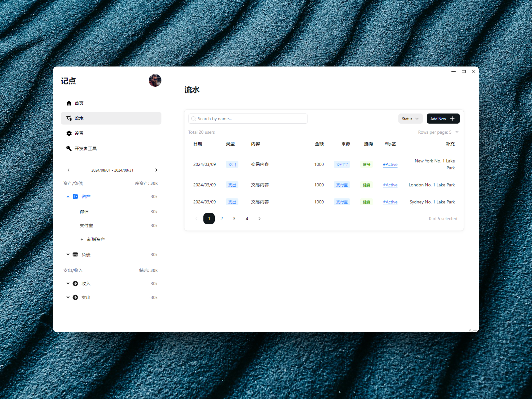The image size is (532, 399).
Task: Click the flow icon beside 流水
Action: point(69,118)
